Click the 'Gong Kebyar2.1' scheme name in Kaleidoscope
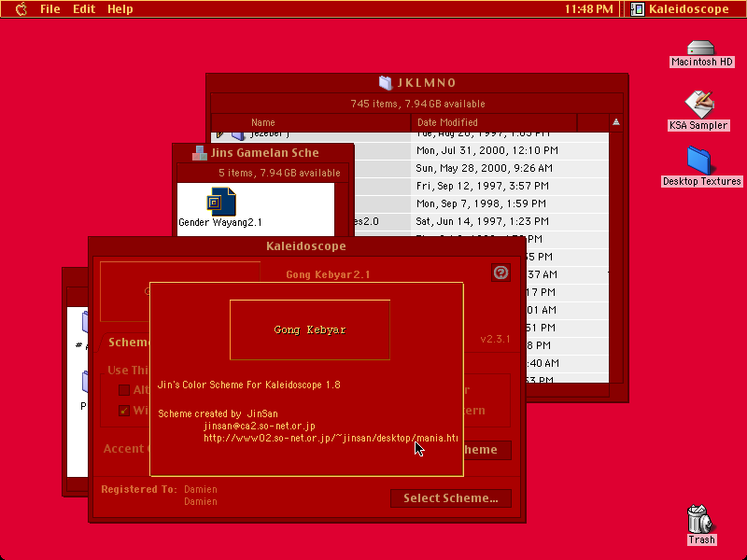The image size is (747, 560). click(x=328, y=274)
